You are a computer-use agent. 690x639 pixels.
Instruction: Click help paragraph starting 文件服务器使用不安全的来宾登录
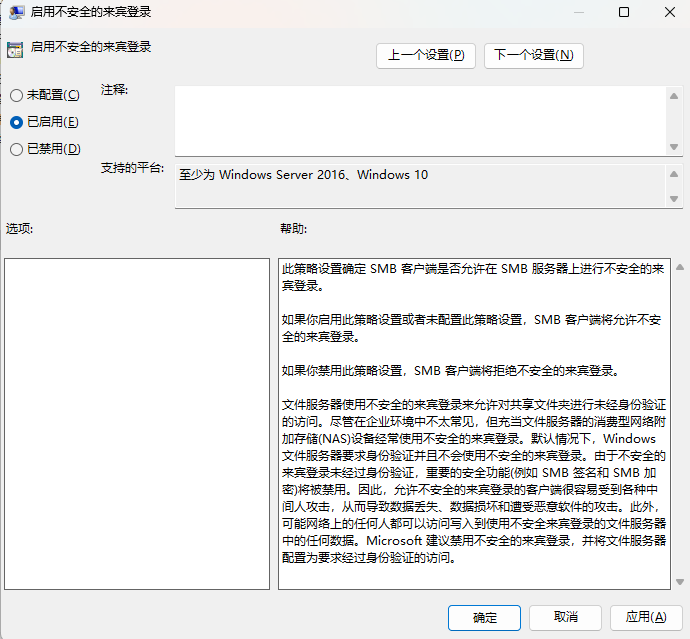pos(474,481)
